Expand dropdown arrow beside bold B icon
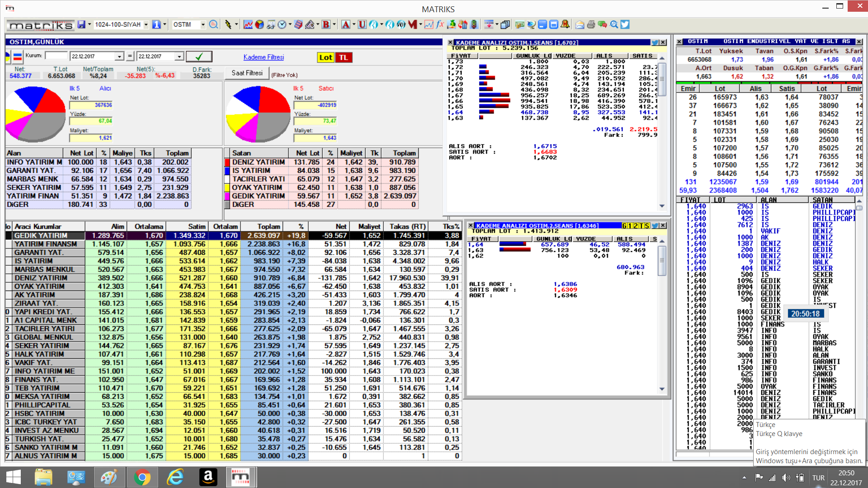The width and height of the screenshot is (868, 488). 334,24
